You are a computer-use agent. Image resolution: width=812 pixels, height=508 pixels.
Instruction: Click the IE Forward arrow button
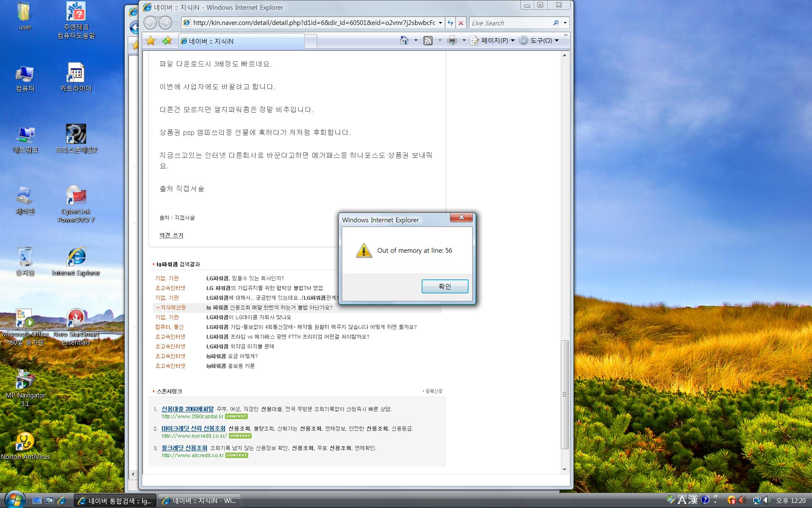pyautogui.click(x=165, y=22)
